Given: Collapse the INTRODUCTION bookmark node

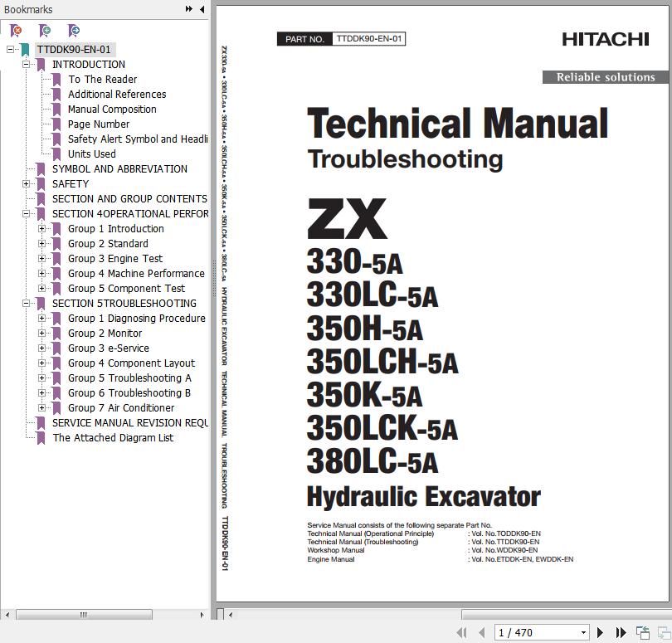Looking at the screenshot, I should point(27,65).
